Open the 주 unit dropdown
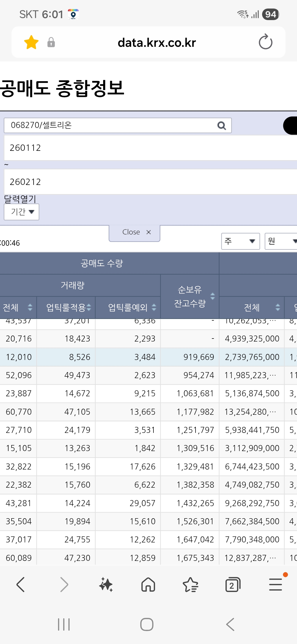The height and width of the screenshot is (644, 297). click(241, 241)
